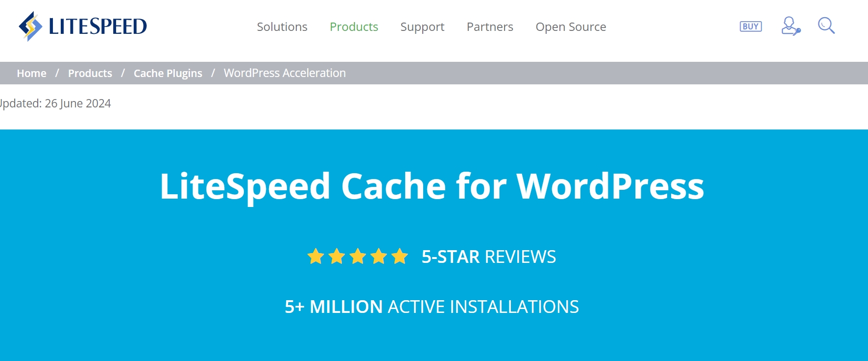Click the LiteSpeed Cache for WordPress heading
This screenshot has width=868, height=361.
432,186
